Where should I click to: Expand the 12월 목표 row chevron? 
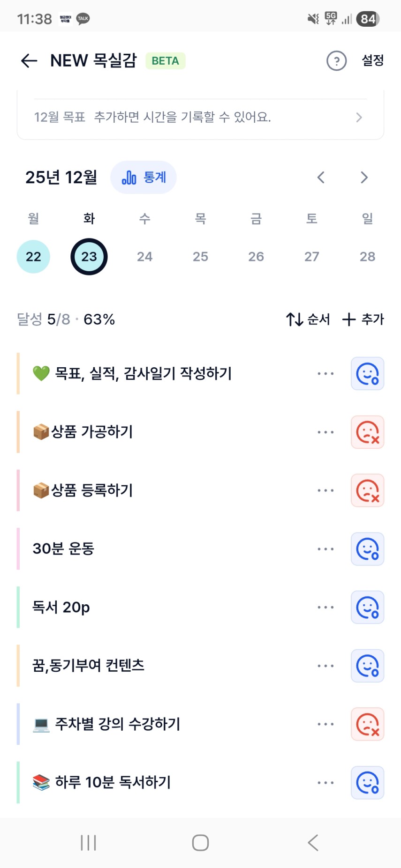pyautogui.click(x=359, y=117)
